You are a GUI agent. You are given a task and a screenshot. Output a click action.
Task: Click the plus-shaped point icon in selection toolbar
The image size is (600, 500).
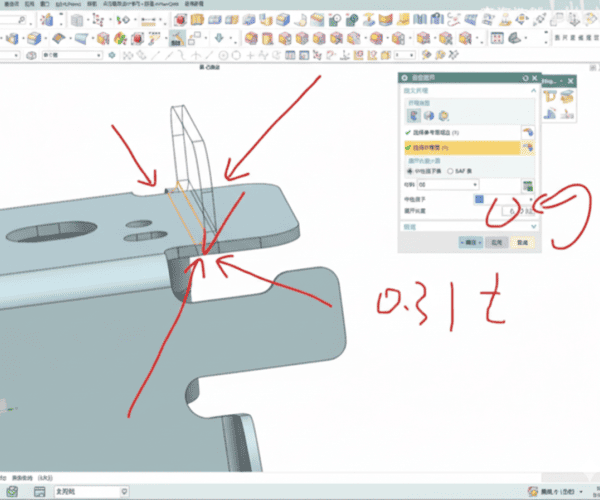250,56
